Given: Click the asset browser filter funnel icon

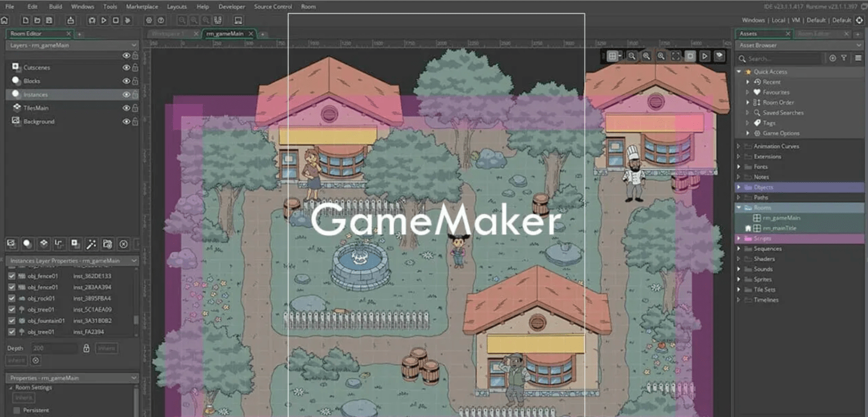Looking at the screenshot, I should (844, 58).
